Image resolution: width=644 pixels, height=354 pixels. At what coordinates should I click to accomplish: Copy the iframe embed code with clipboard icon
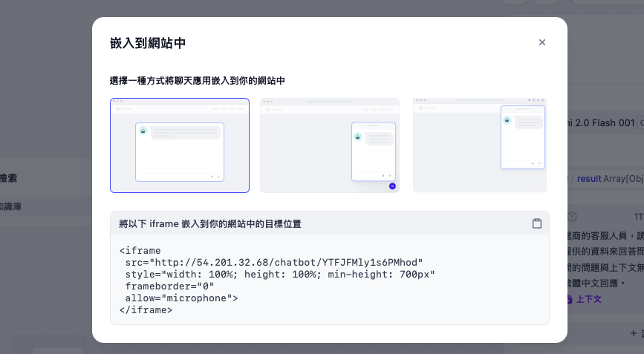536,223
